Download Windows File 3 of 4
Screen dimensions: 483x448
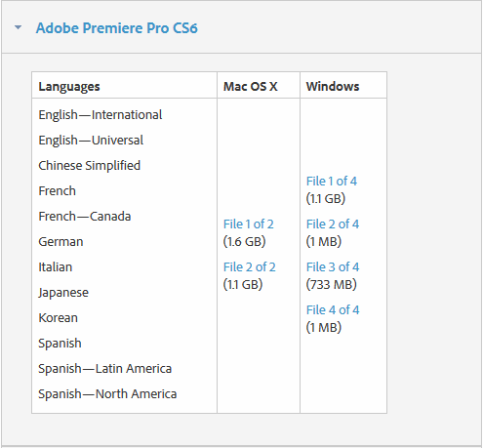[333, 267]
